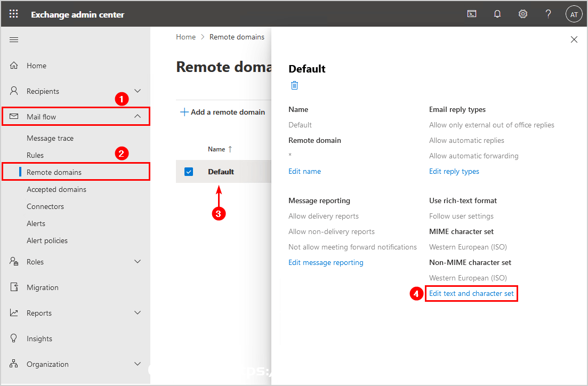
Task: Click the Home breadcrumb link
Action: point(186,37)
